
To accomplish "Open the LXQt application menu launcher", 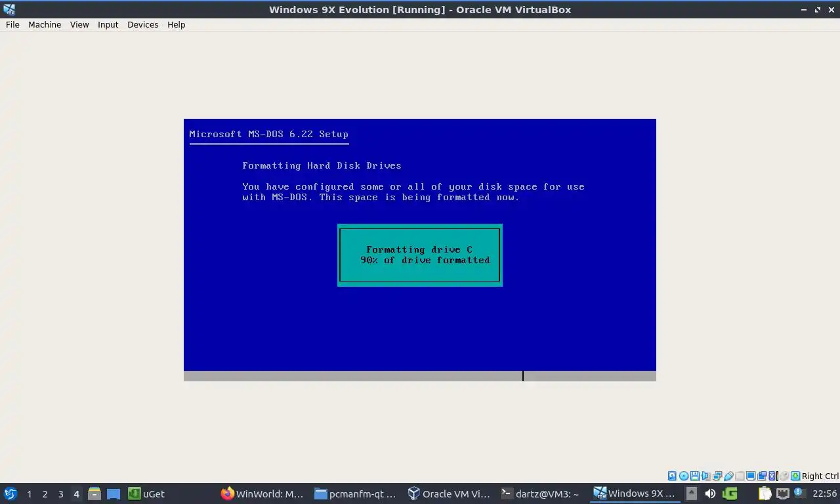I will pos(10,493).
